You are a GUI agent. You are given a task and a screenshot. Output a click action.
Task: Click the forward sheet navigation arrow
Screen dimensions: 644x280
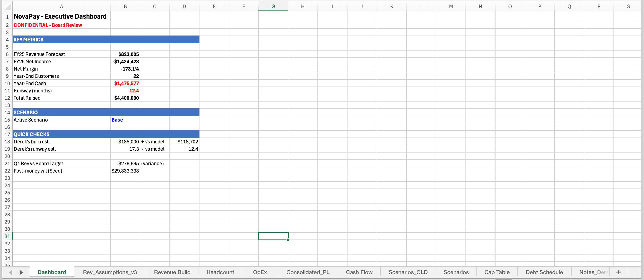[x=21, y=272]
